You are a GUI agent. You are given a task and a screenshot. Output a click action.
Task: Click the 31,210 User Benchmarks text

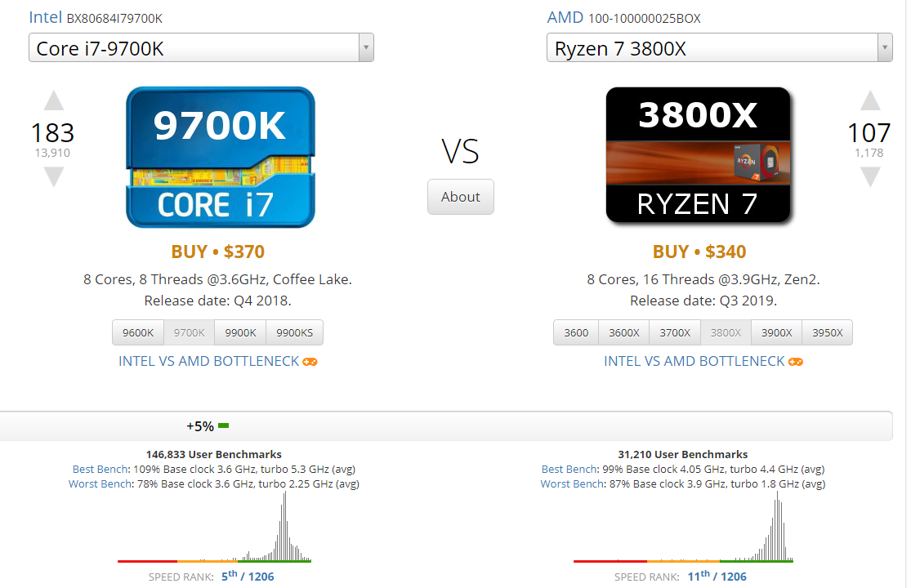(683, 455)
